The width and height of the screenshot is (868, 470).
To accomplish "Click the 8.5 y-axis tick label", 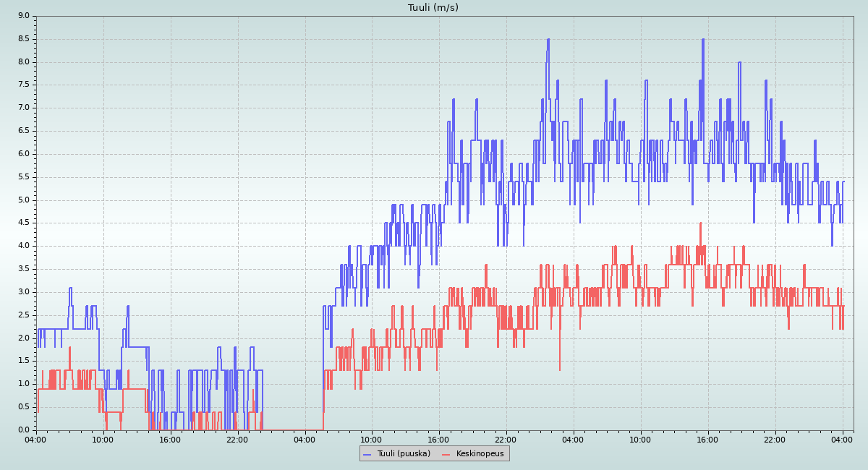I will click(24, 39).
